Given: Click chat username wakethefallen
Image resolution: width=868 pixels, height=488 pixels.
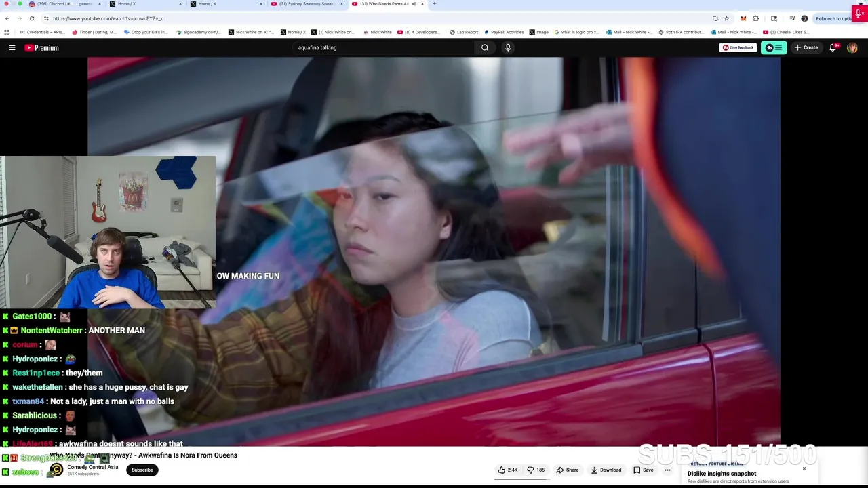Looking at the screenshot, I should click(38, 387).
